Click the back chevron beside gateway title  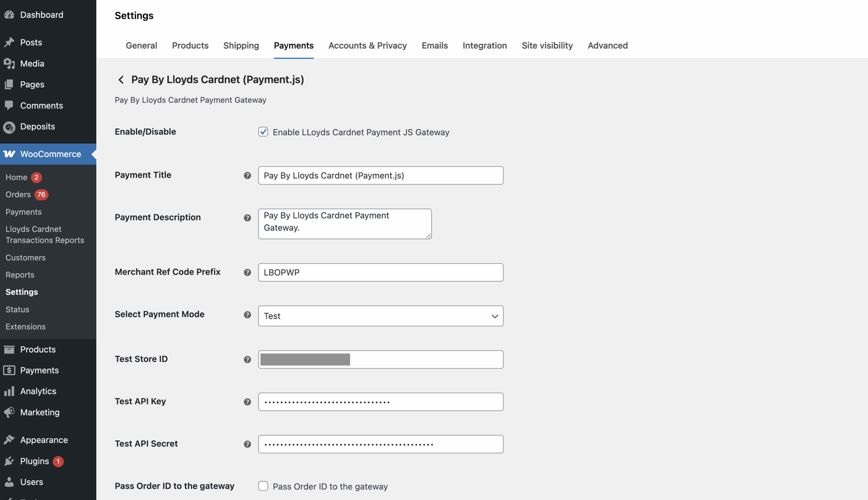click(121, 80)
